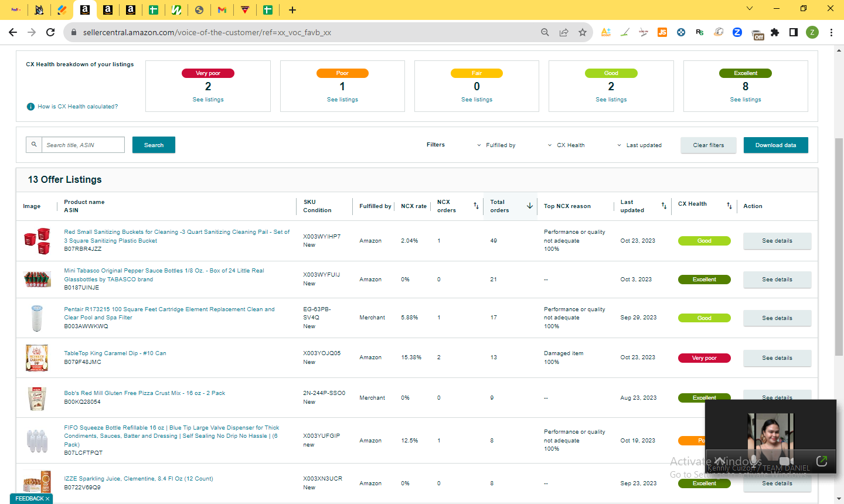844x504 pixels.
Task: See listings under Excellent
Action: click(746, 100)
